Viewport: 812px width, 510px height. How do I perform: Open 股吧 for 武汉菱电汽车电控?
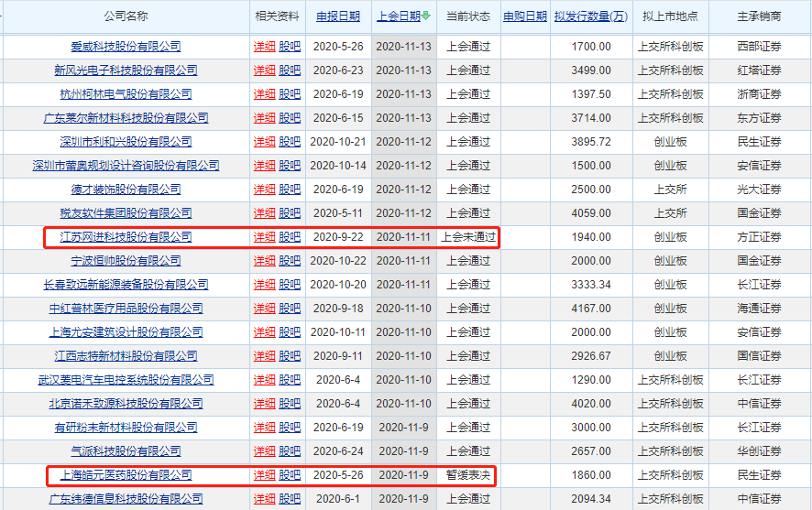290,380
